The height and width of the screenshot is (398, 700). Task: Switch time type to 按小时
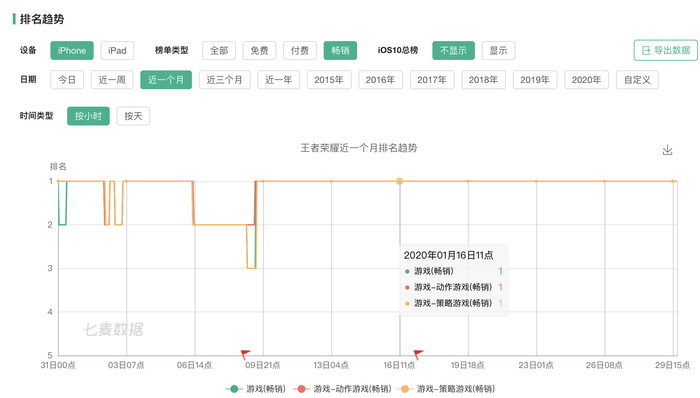click(x=88, y=116)
